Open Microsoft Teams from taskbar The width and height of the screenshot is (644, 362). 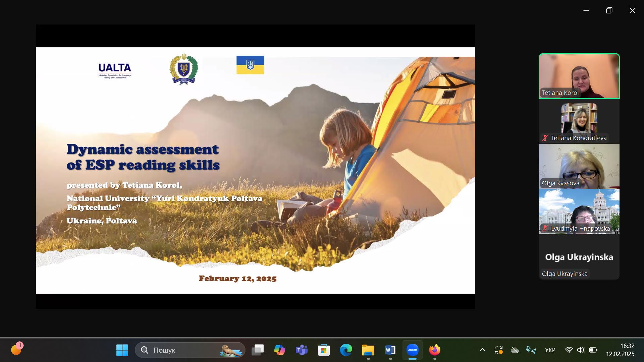(x=302, y=350)
